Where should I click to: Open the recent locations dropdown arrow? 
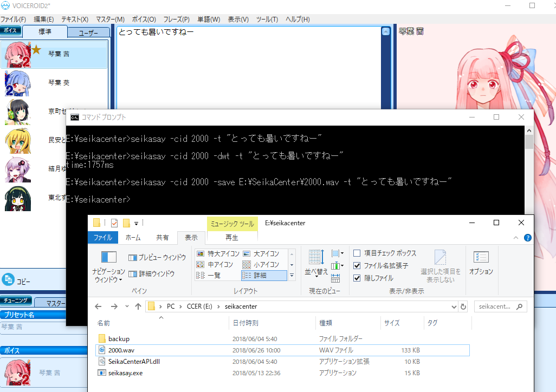[x=126, y=306]
